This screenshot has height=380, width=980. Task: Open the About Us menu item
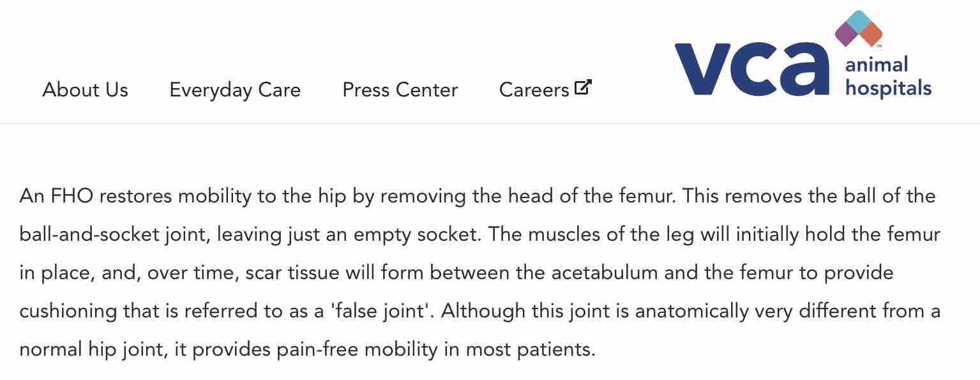[x=85, y=90]
